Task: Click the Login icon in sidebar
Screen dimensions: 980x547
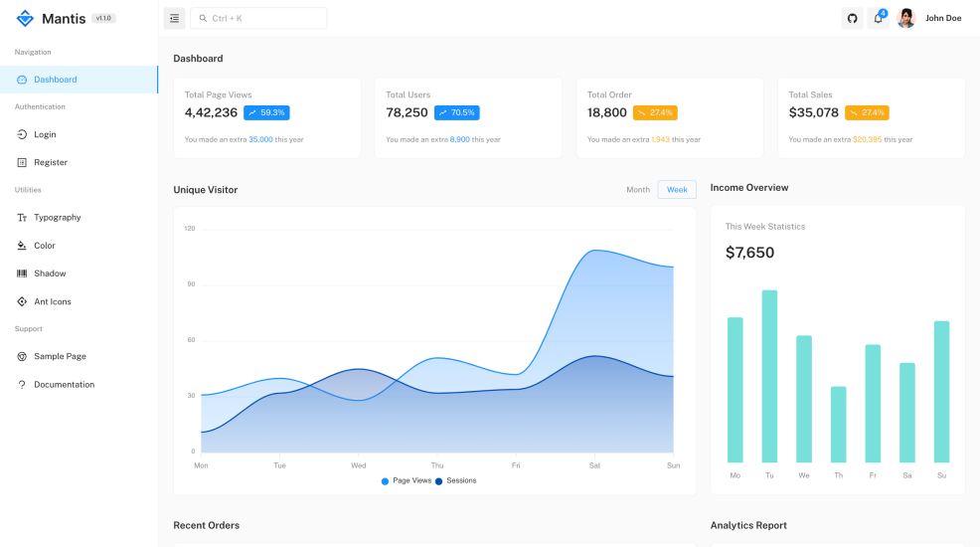Action: 22,134
